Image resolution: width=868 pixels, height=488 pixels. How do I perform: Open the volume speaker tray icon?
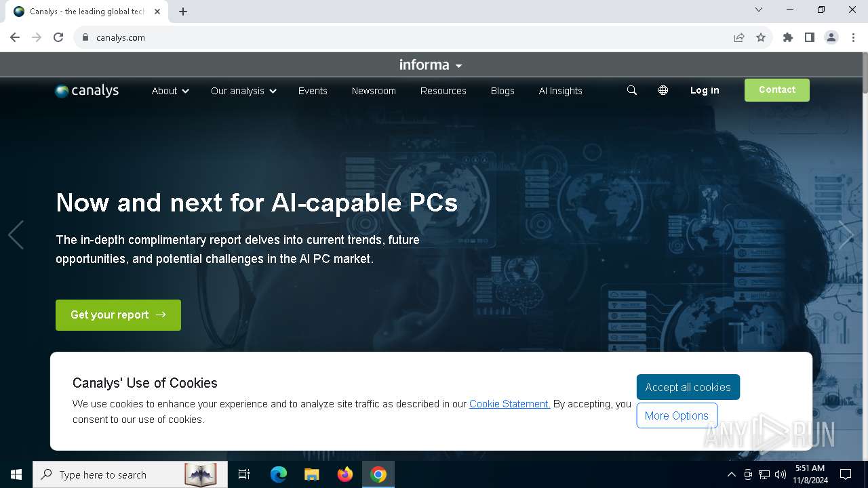coord(781,474)
